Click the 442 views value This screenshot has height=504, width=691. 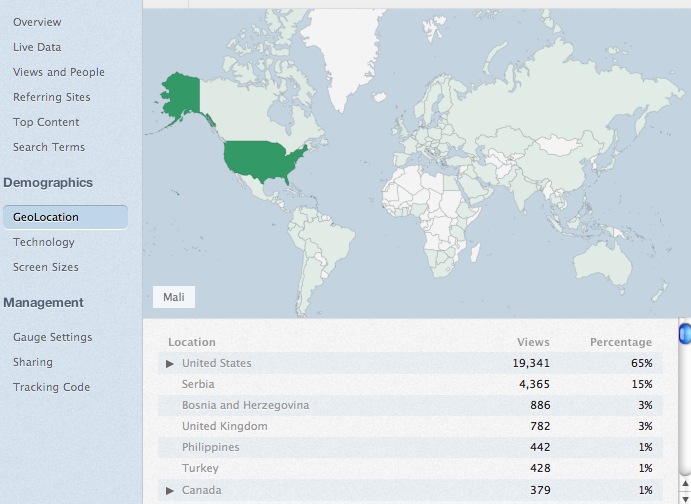(540, 447)
